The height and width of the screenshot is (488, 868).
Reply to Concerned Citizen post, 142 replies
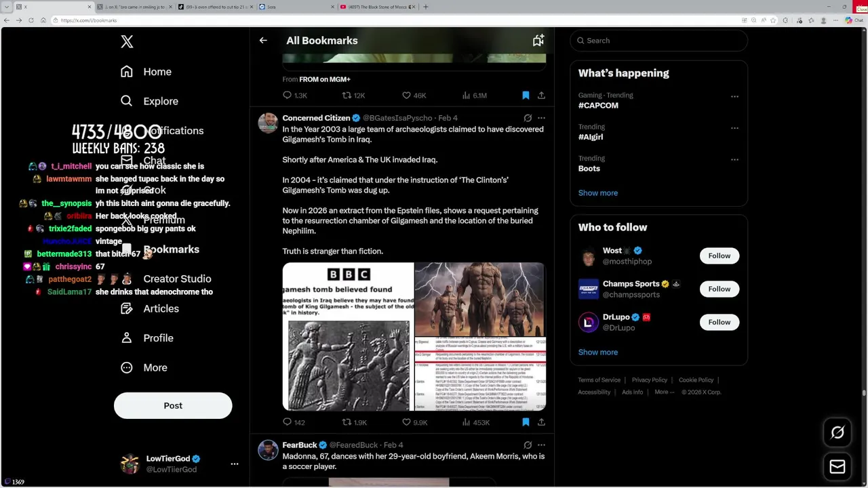pos(294,422)
